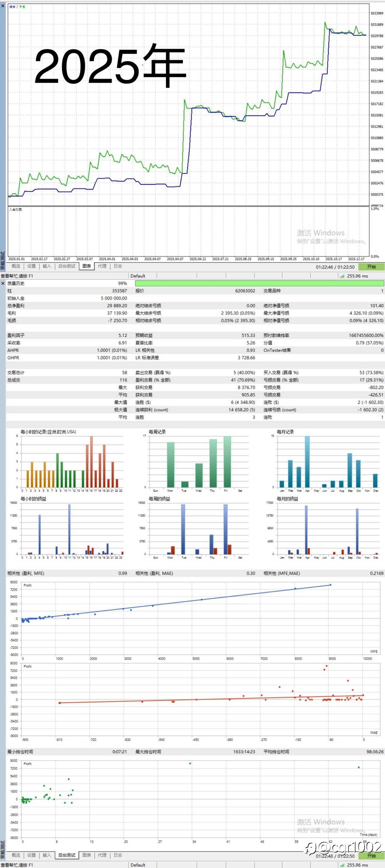385x868 pixels.
Task: Close the equity chart tester panel
Action: tap(3, 6)
